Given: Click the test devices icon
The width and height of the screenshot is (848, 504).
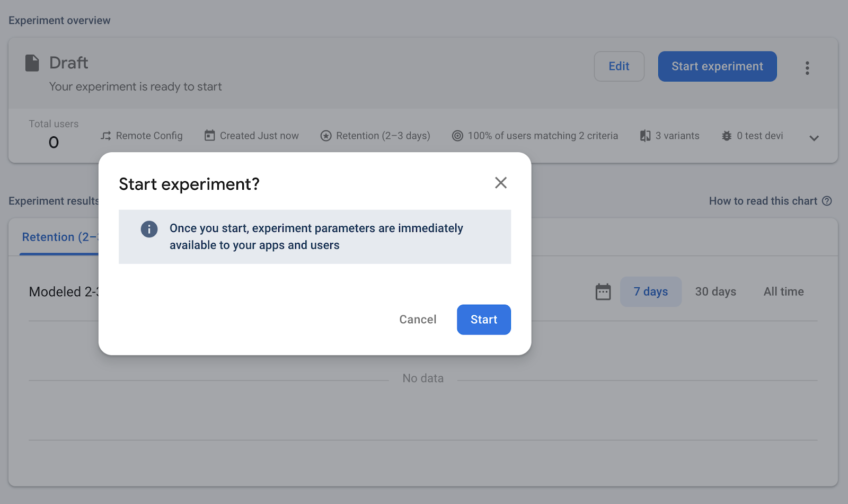Looking at the screenshot, I should click(726, 136).
